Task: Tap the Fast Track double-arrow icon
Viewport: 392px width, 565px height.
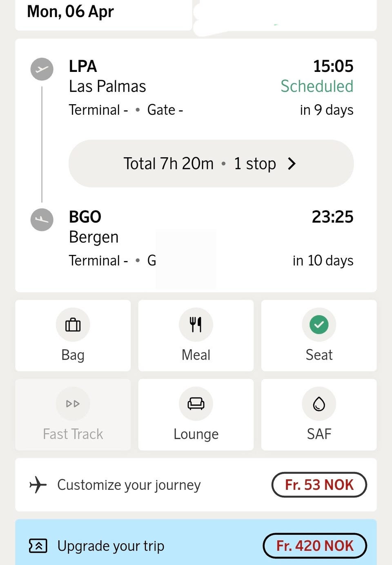Action: tap(73, 404)
